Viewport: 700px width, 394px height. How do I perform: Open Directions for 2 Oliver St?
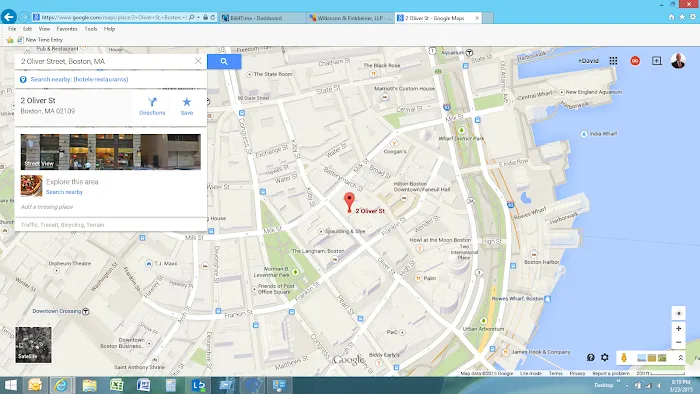(152, 106)
